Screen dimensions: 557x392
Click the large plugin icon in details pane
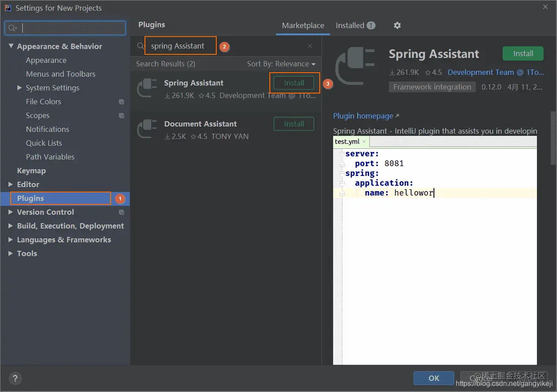pyautogui.click(x=355, y=67)
